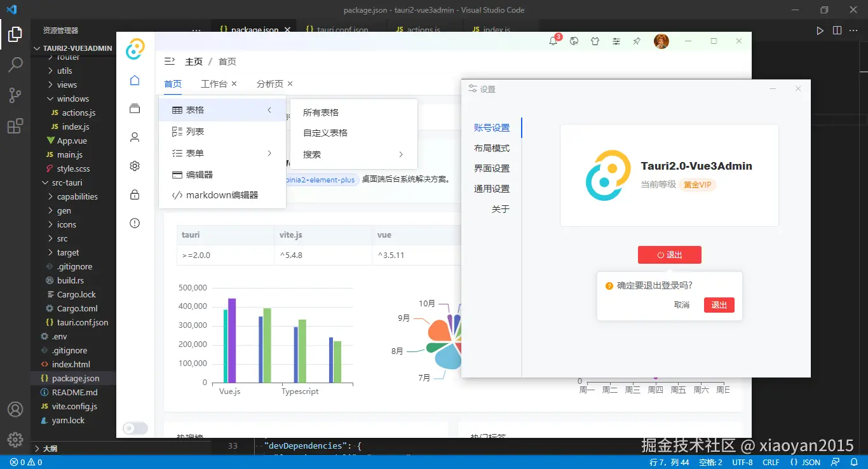Open the user management sidebar icon
This screenshot has width=868, height=469.
pos(135,137)
